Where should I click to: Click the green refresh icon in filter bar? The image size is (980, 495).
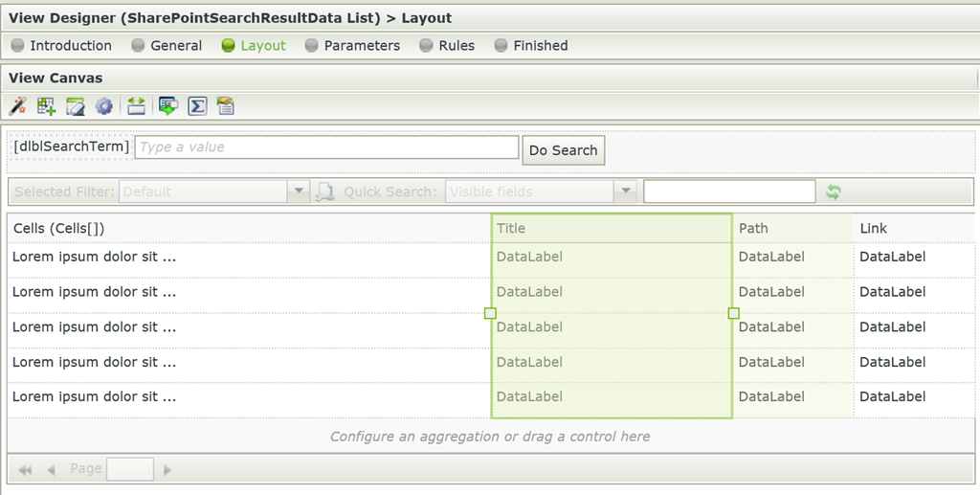click(x=834, y=191)
